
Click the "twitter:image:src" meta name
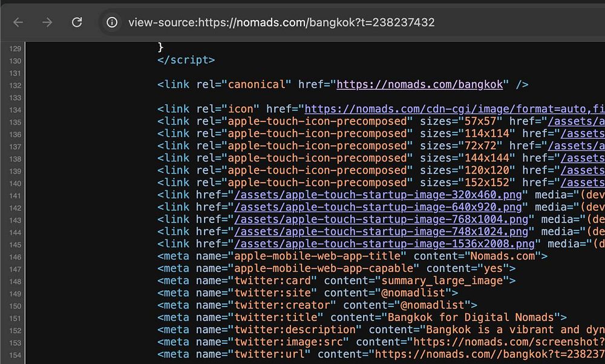[288, 342]
